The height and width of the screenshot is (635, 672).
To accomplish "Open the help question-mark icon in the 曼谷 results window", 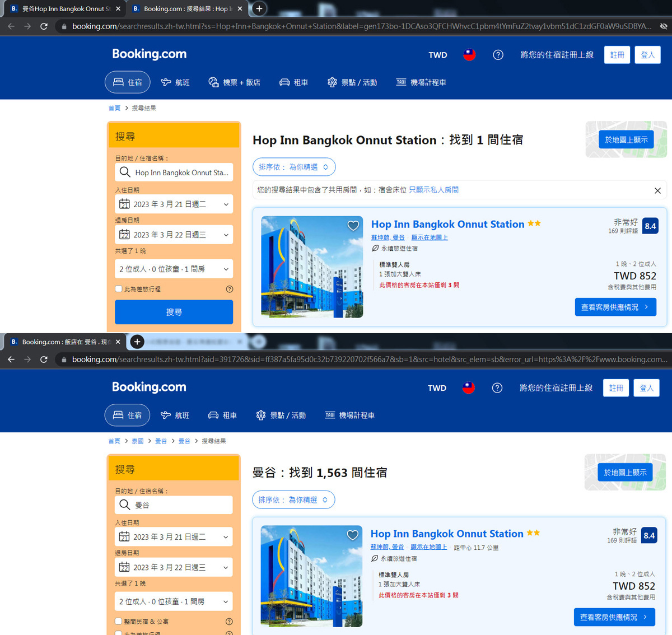I will [x=497, y=387].
